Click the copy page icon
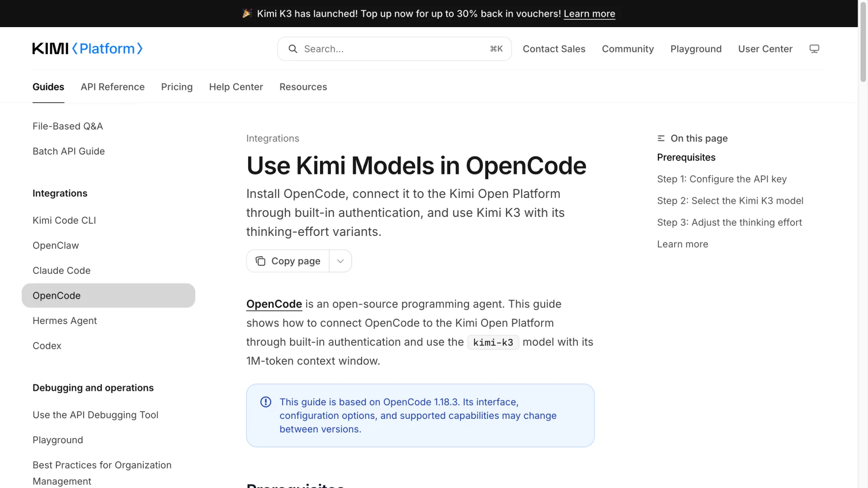The width and height of the screenshot is (868, 488). point(260,261)
